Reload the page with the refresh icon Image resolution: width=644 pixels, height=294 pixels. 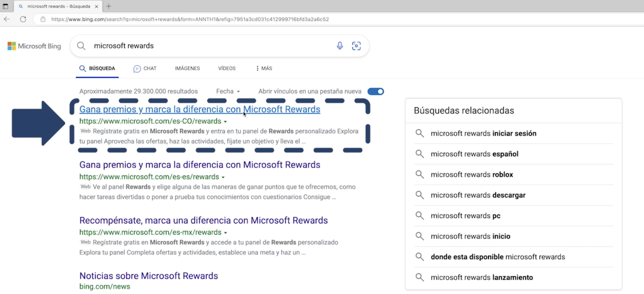23,19
